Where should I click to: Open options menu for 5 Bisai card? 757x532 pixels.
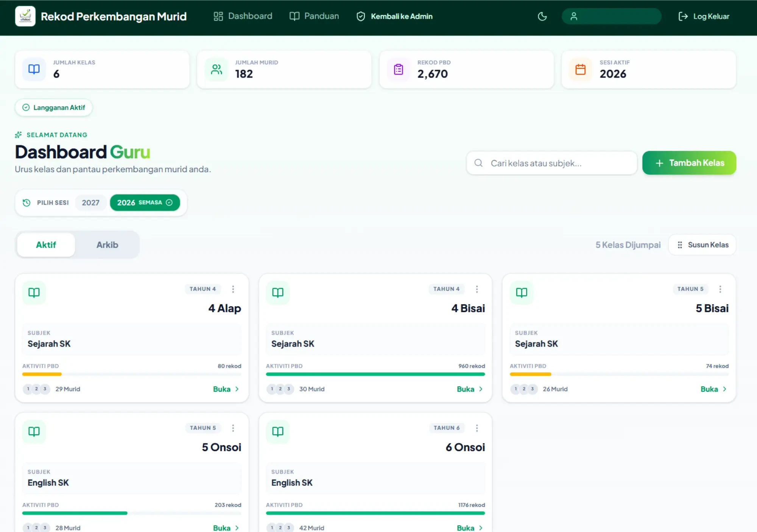720,289
